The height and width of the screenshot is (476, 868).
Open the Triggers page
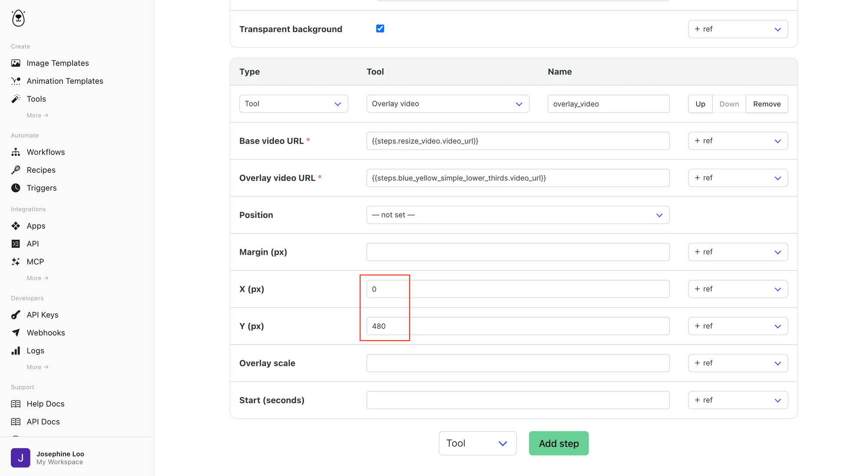point(42,188)
